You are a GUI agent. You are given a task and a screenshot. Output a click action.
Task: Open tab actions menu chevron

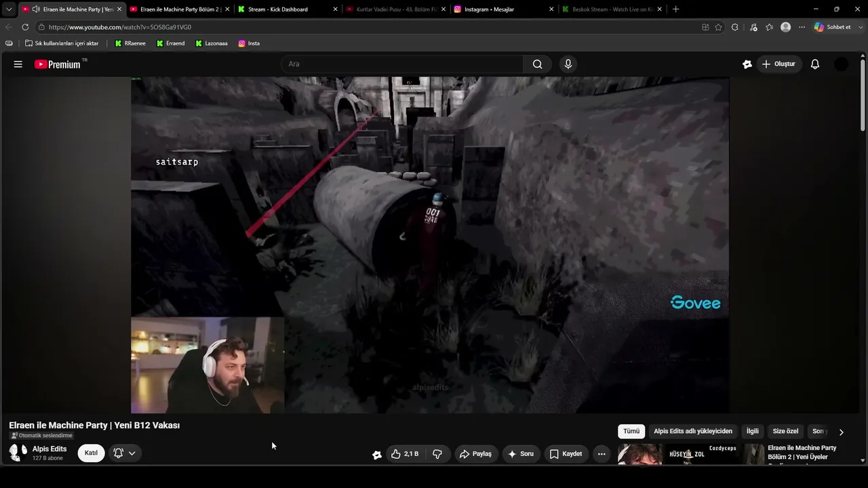(x=9, y=9)
